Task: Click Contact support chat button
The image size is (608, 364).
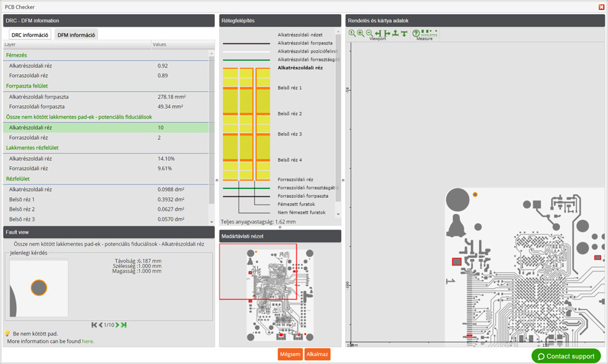Action: pos(565,356)
